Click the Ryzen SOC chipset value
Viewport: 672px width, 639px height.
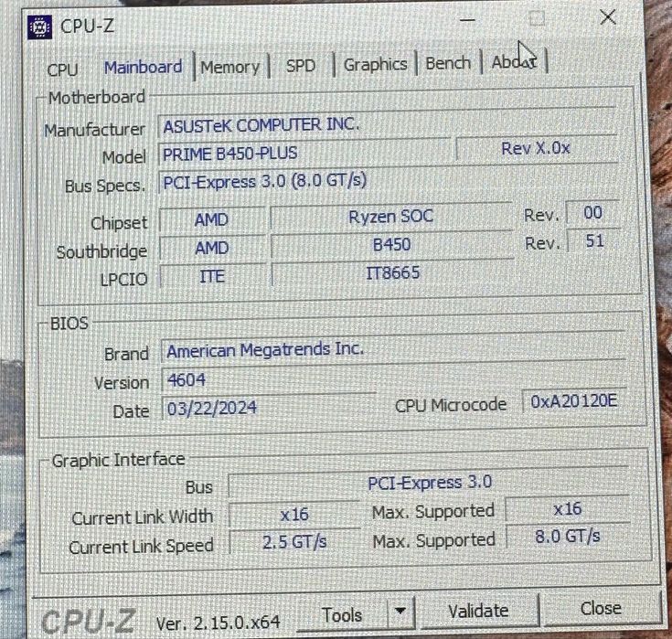pos(391,217)
